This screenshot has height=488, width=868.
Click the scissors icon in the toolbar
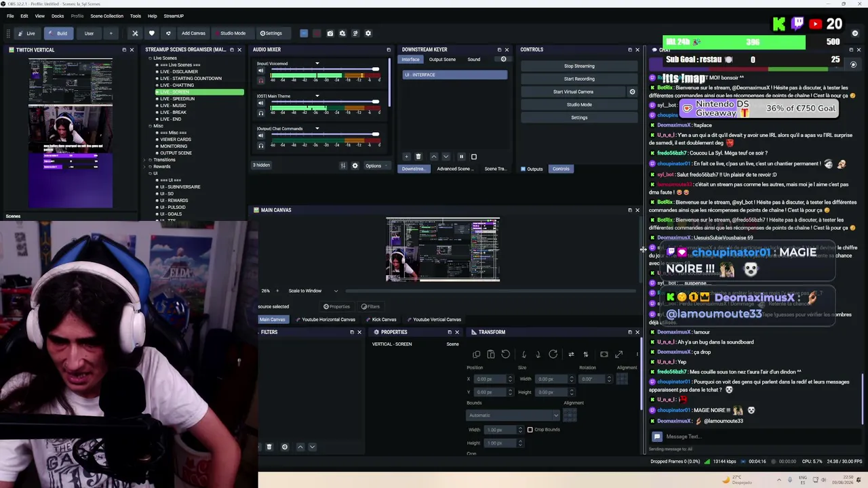pyautogui.click(x=135, y=33)
